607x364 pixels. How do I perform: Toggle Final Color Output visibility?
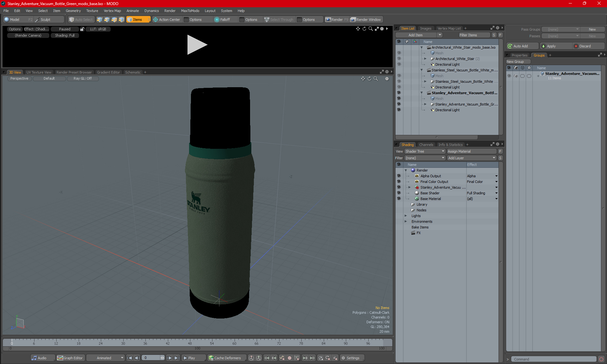coord(399,182)
